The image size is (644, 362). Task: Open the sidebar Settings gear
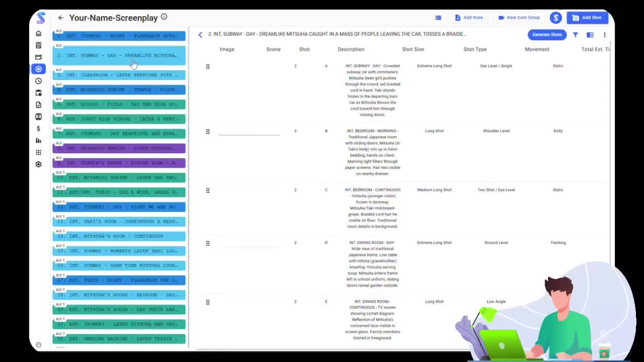point(38,164)
